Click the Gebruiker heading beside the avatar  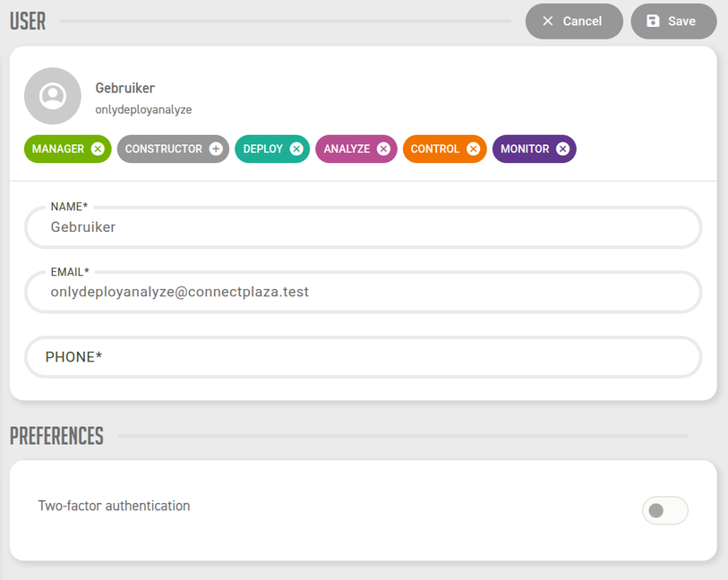(124, 88)
